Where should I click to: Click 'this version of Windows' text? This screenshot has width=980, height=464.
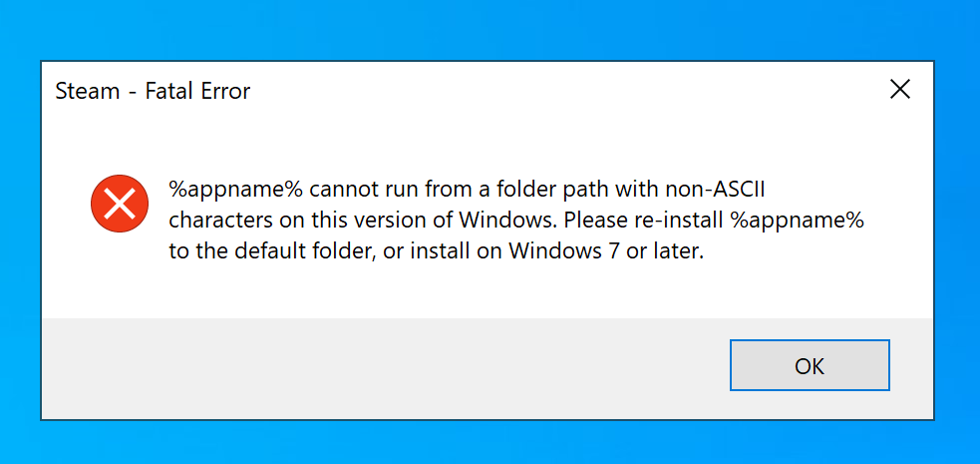[x=412, y=220]
